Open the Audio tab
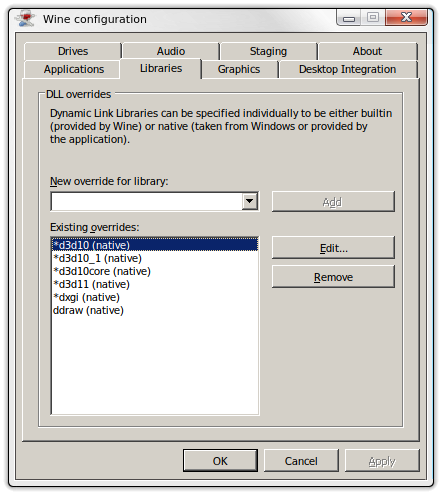Viewport: 442px width, 495px height. tap(171, 51)
